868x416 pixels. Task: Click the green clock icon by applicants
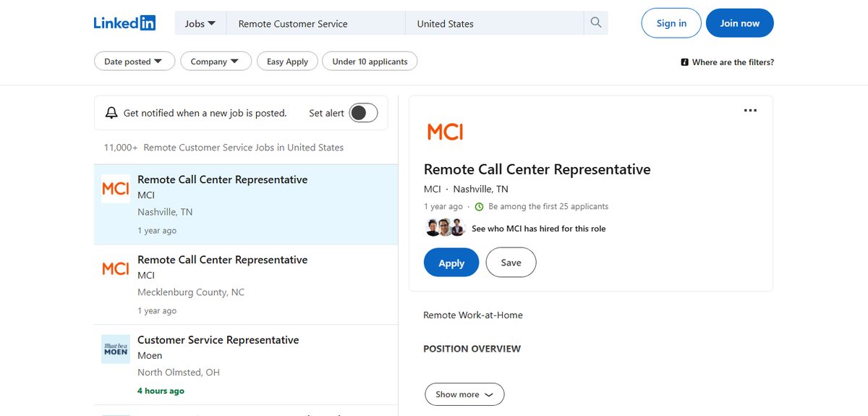pos(479,207)
